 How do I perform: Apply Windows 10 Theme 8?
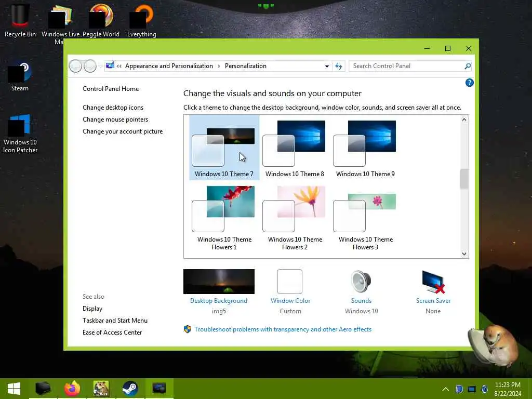click(295, 148)
